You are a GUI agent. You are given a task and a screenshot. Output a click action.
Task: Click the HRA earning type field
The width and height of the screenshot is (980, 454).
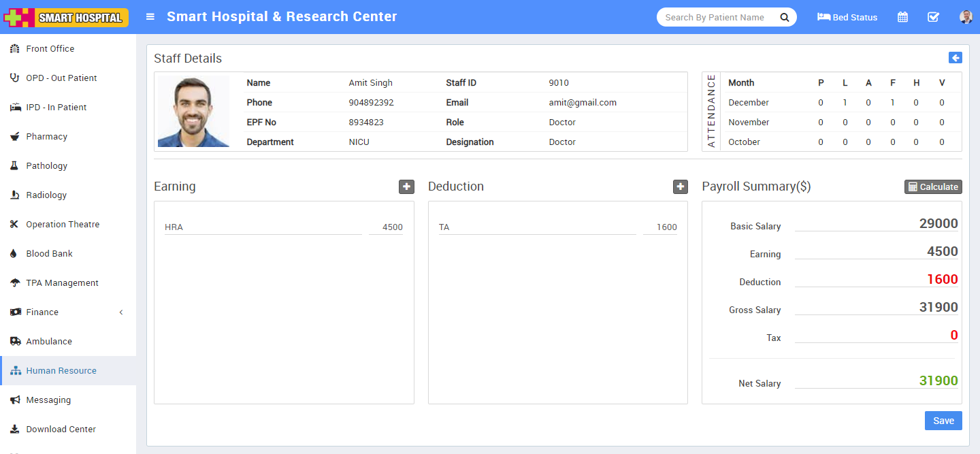click(263, 227)
